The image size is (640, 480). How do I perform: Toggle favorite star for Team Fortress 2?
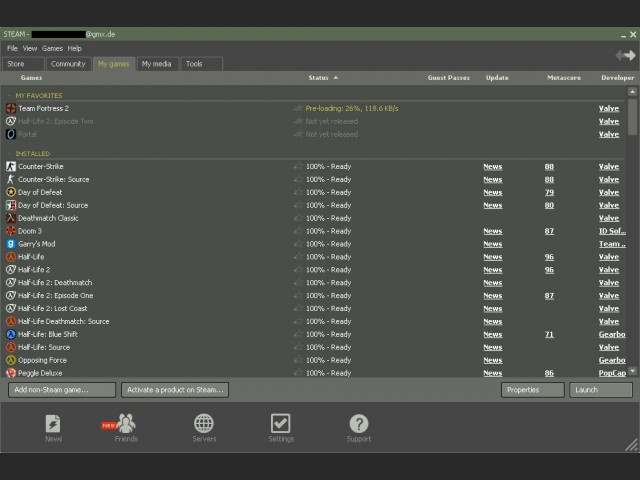pyautogui.click(x=298, y=108)
